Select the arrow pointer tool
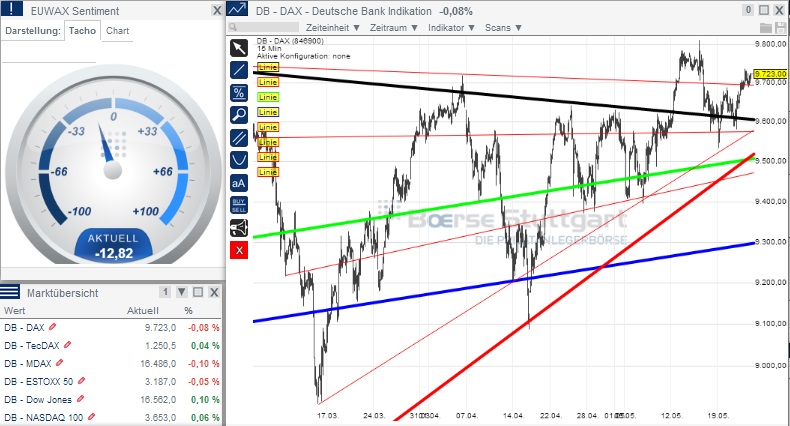This screenshot has height=426, width=790. (239, 48)
